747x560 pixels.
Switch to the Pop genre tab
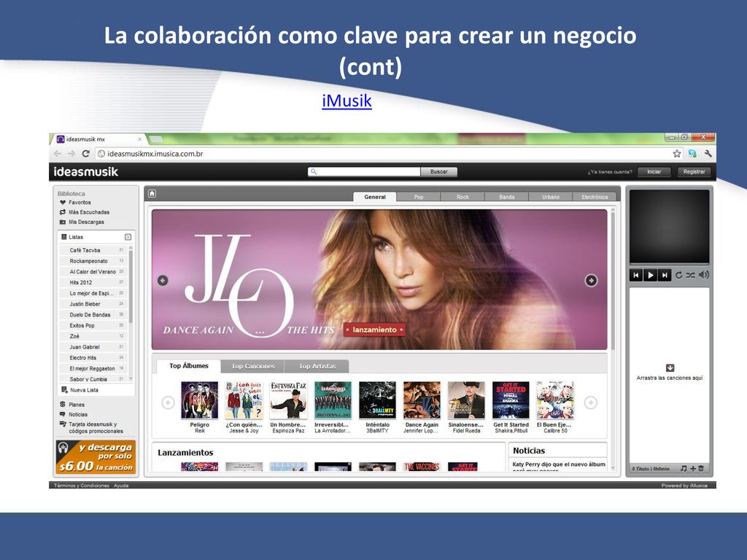419,197
